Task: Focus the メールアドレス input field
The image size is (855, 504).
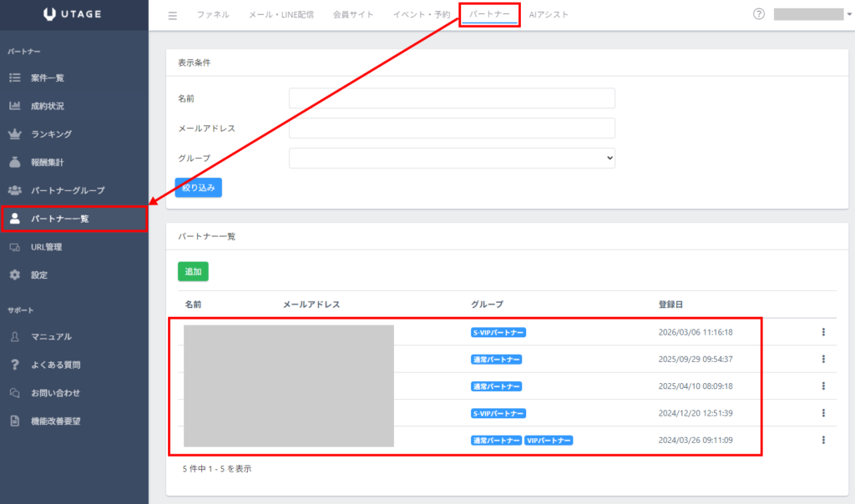Action: (x=452, y=128)
